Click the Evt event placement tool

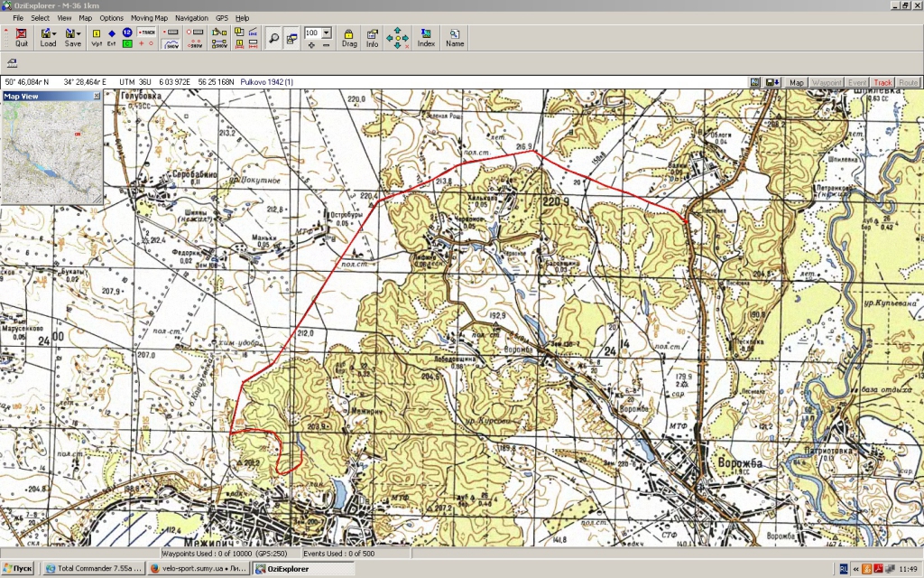point(112,37)
